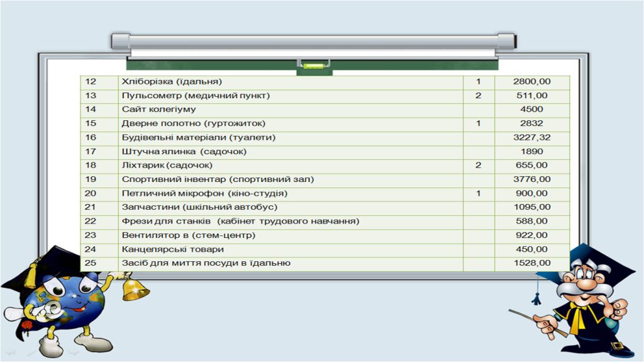Click row number 24
Screen dimensions: 644x362
coord(91,249)
